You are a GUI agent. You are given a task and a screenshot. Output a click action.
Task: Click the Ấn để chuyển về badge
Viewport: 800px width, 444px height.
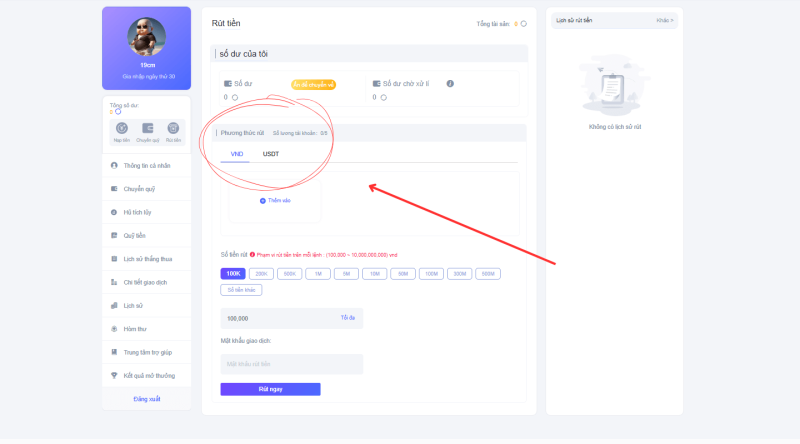[x=313, y=85]
